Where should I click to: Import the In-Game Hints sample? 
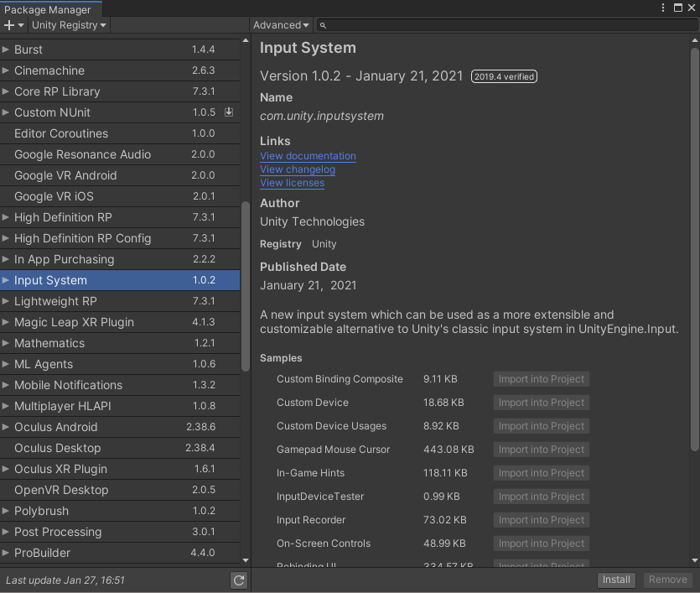coord(541,473)
